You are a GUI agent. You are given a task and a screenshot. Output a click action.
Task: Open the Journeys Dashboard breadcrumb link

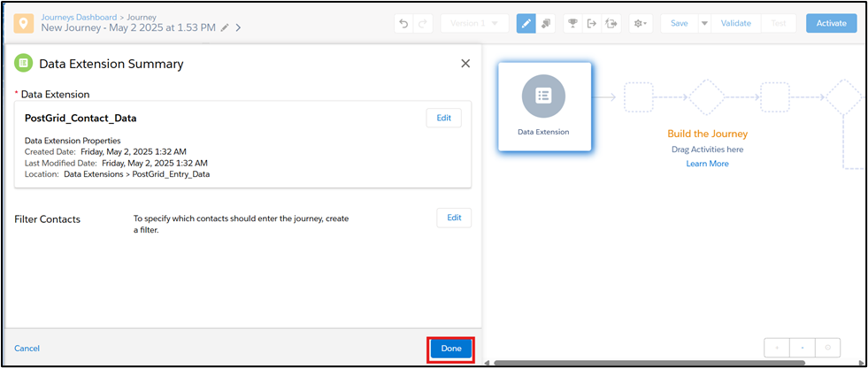79,17
